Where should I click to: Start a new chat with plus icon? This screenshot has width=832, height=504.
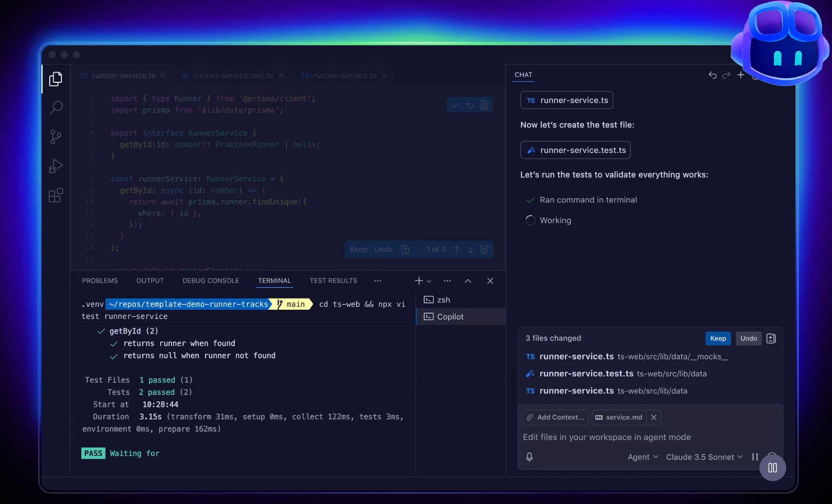click(x=740, y=75)
